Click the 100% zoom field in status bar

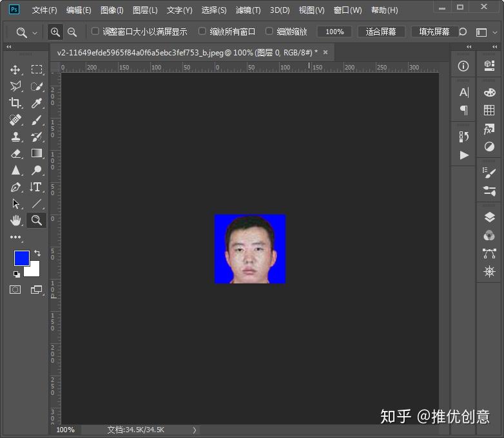pos(65,430)
